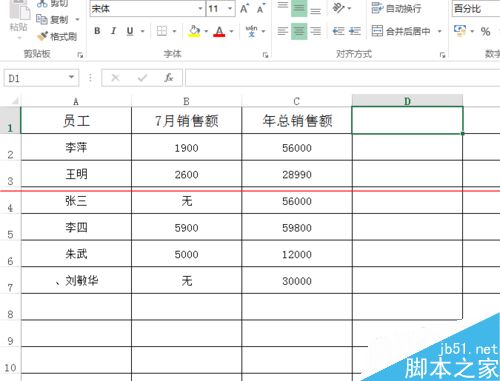Viewport: 500px width, 381px height.
Task: Select column C header
Action: 297,101
